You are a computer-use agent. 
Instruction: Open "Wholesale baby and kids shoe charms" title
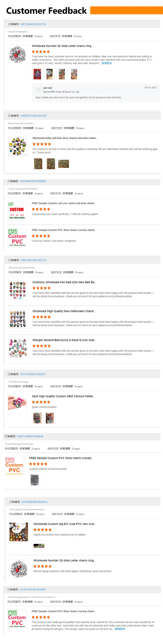click(65, 138)
